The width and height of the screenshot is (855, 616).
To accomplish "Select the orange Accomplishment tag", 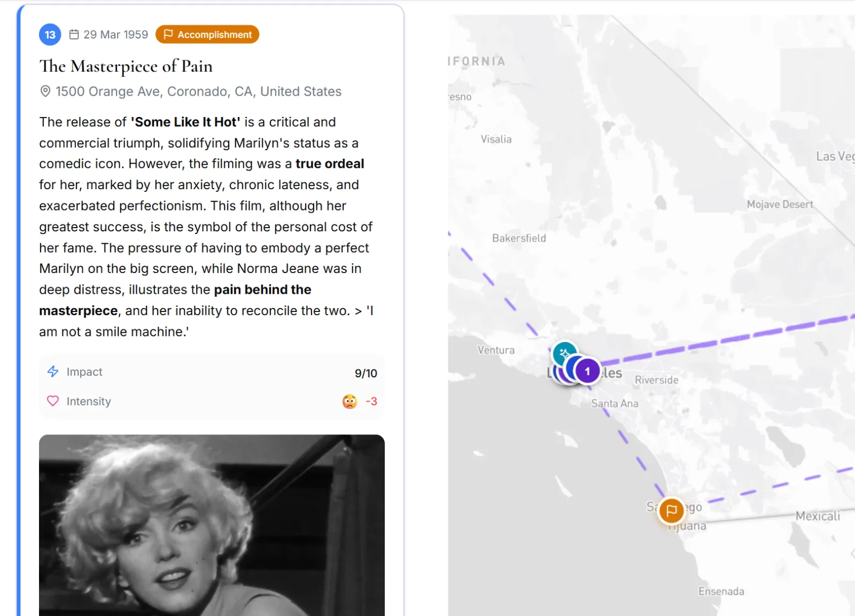I will point(207,35).
